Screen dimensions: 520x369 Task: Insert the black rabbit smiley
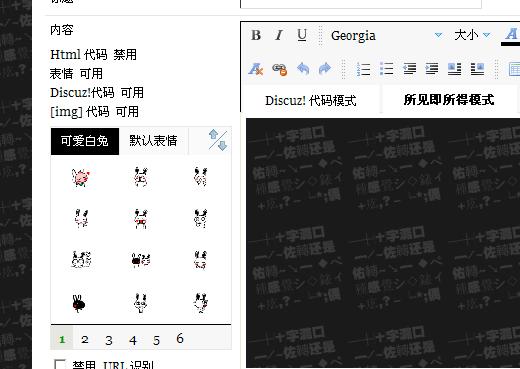[x=79, y=303]
